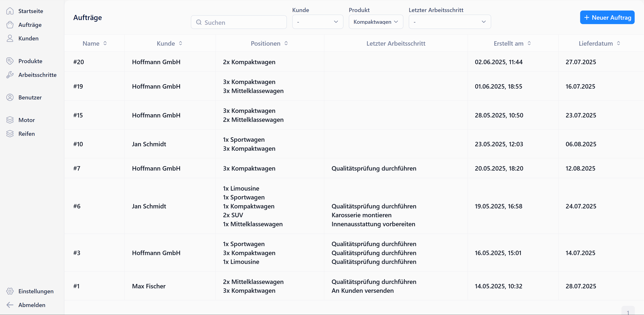Click the Aufträge shopping bag icon
Image resolution: width=644 pixels, height=315 pixels.
[x=10, y=25]
